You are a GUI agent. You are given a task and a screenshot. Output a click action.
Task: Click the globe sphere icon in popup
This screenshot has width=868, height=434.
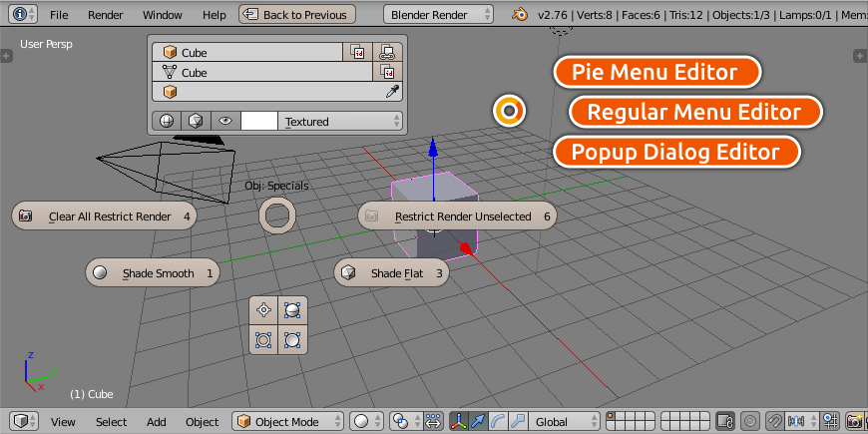point(165,121)
